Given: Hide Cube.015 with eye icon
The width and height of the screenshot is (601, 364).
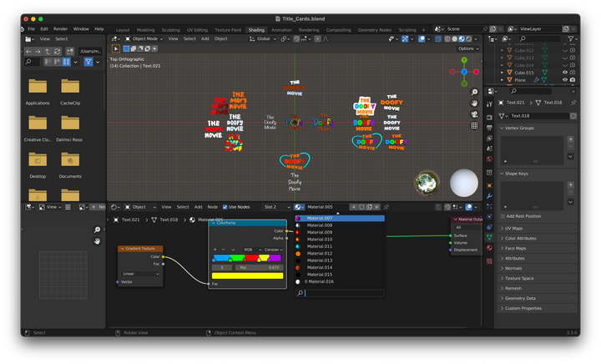Looking at the screenshot, I should click(x=565, y=73).
